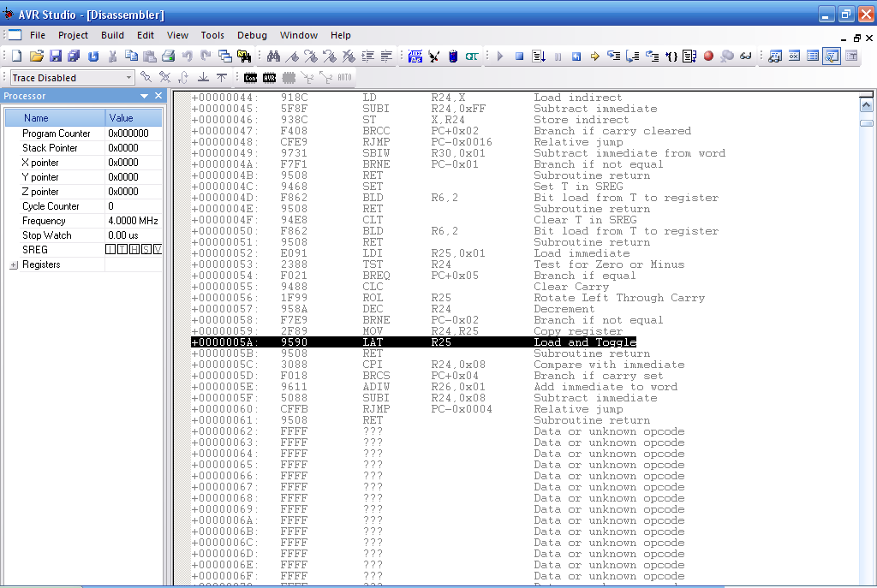Click the black Con chip icon
The image size is (877, 588).
251,78
